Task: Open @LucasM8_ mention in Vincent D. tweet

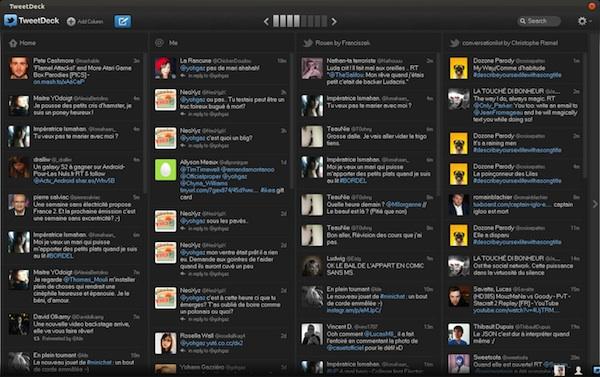Action: (379, 334)
